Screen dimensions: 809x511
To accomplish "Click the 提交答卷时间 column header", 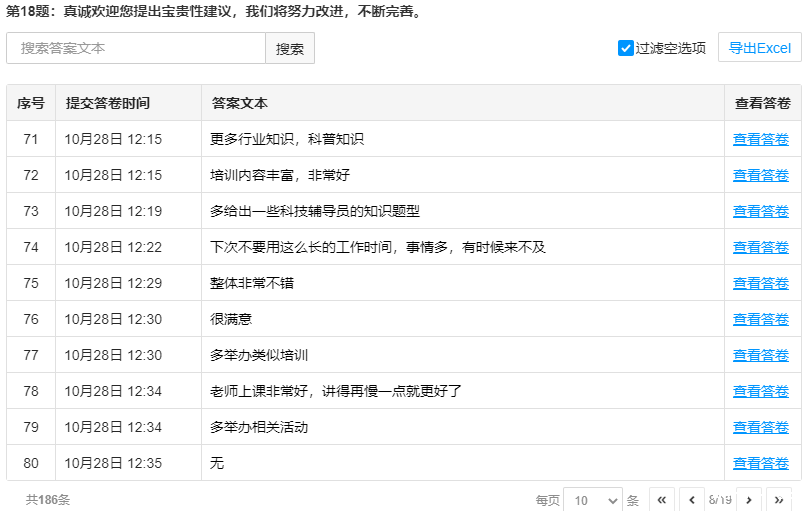I will [x=108, y=103].
